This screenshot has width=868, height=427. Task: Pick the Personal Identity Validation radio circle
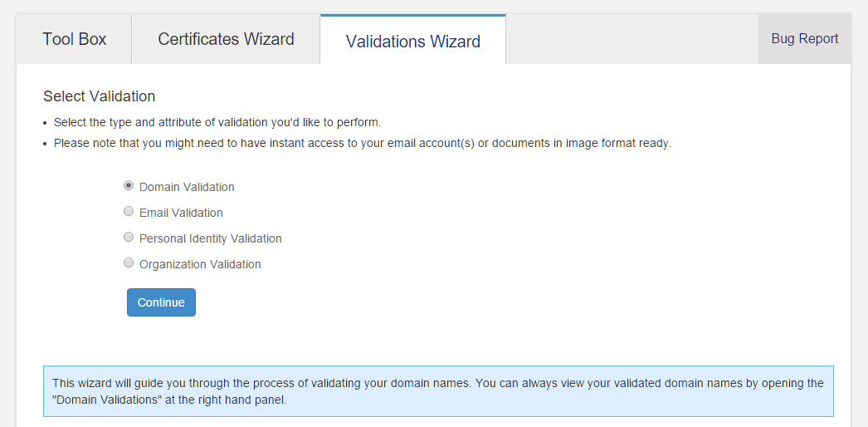click(129, 238)
